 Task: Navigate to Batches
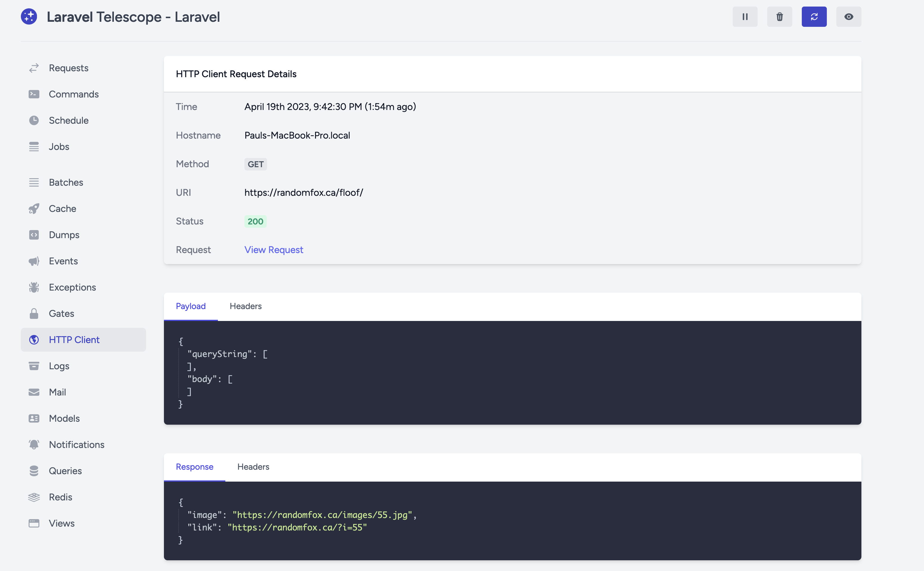[83, 182]
